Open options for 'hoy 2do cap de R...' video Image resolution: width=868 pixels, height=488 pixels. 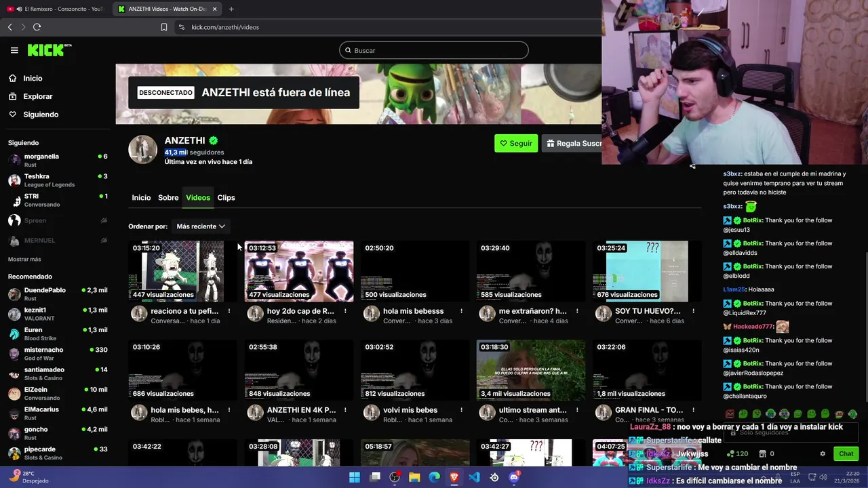(x=345, y=311)
